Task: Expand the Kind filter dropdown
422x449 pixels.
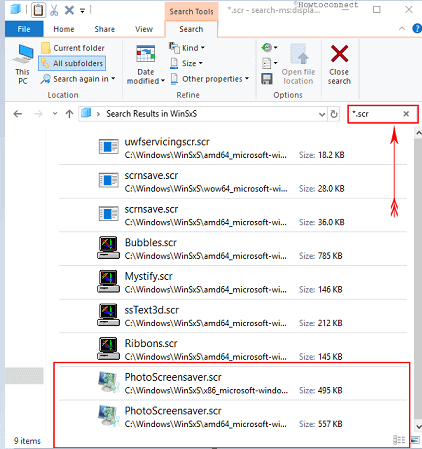Action: [x=187, y=48]
